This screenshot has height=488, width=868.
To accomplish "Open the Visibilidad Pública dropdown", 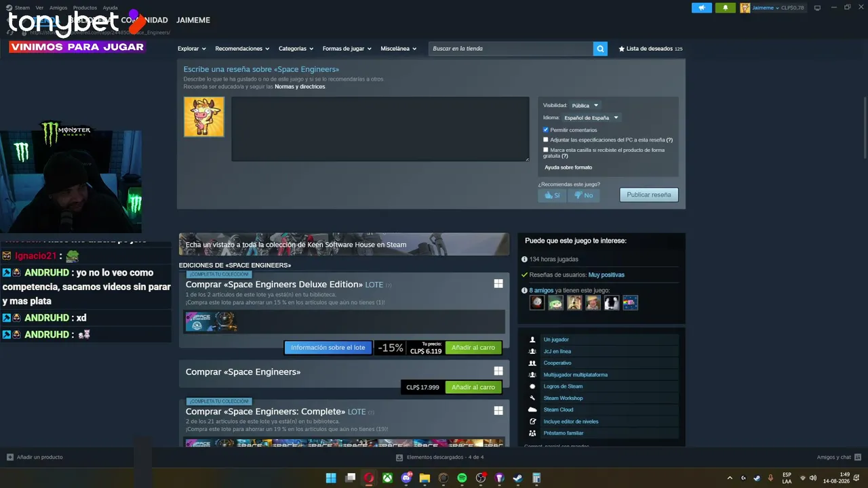I will [x=585, y=106].
